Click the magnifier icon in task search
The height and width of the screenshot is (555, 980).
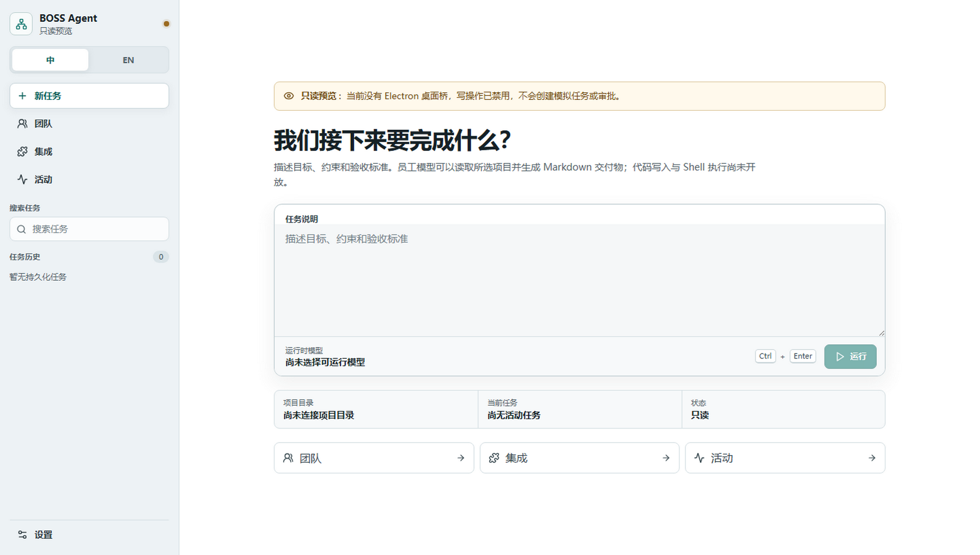21,229
